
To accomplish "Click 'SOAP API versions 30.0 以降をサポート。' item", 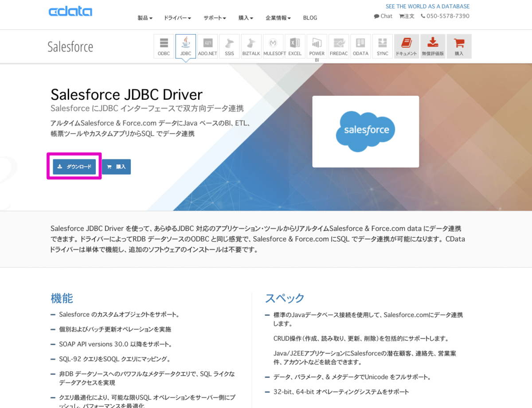I will [115, 344].
